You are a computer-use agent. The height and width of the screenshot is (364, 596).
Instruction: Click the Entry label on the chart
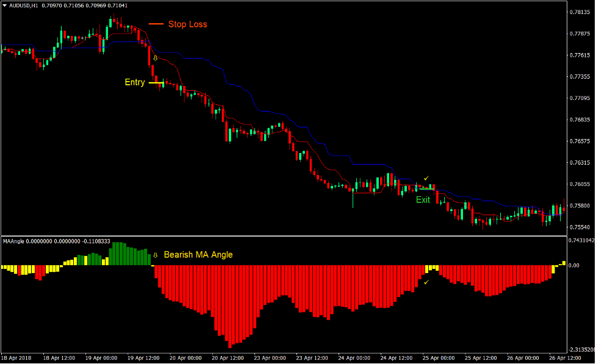tap(135, 82)
